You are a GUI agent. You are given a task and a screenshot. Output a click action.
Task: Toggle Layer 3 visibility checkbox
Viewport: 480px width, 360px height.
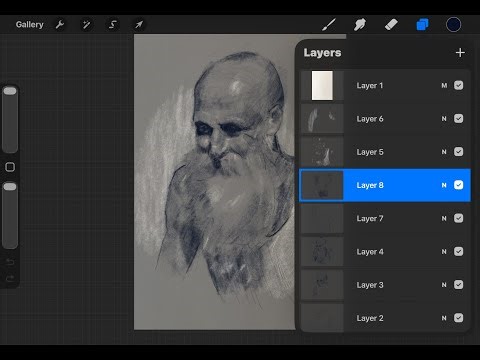[x=459, y=284]
